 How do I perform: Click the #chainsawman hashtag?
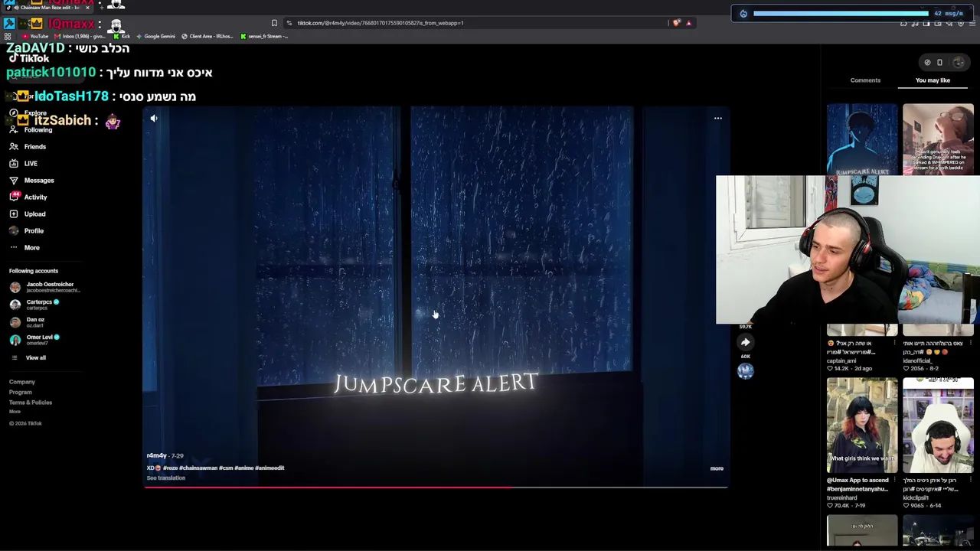pos(198,468)
